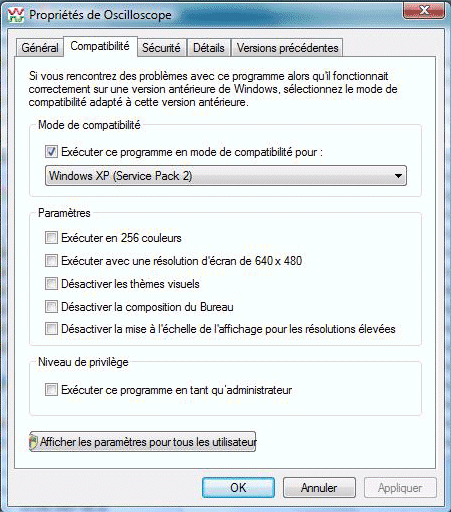Select the Détails tab
The image size is (451, 512).
[x=209, y=48]
